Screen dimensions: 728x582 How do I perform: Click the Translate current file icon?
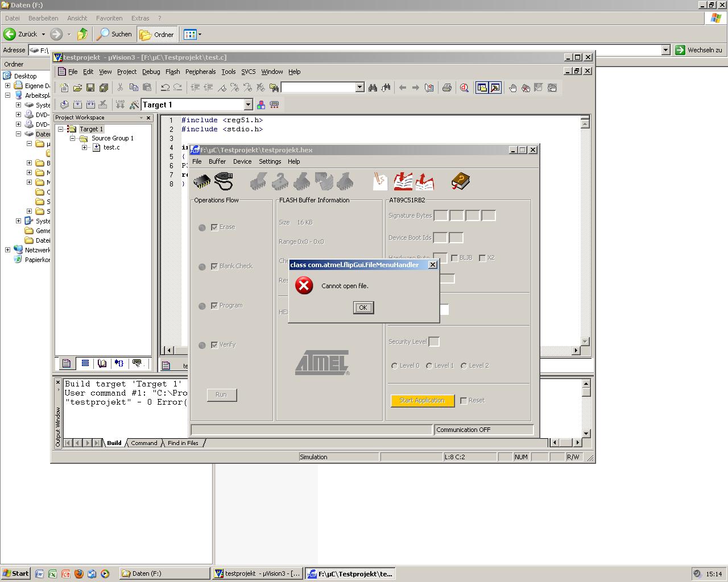click(64, 105)
